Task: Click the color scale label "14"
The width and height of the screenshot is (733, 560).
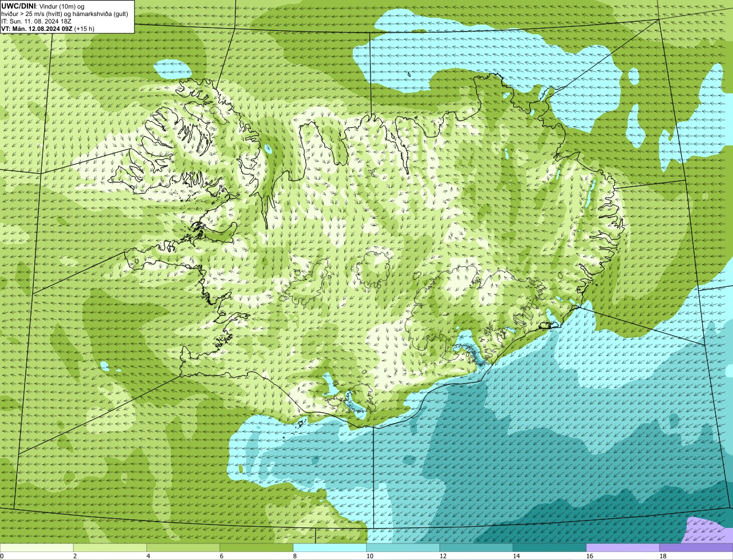Action: tap(516, 556)
